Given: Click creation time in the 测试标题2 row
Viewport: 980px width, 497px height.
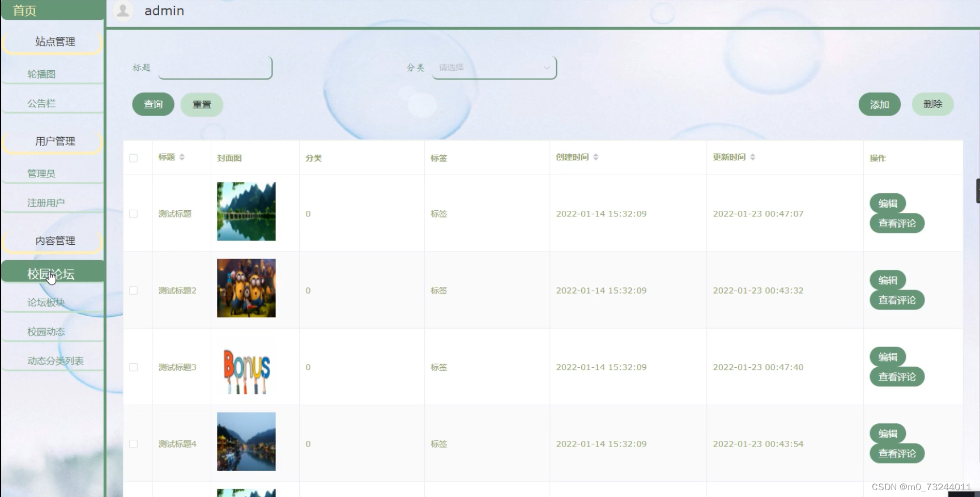Looking at the screenshot, I should pyautogui.click(x=601, y=291).
